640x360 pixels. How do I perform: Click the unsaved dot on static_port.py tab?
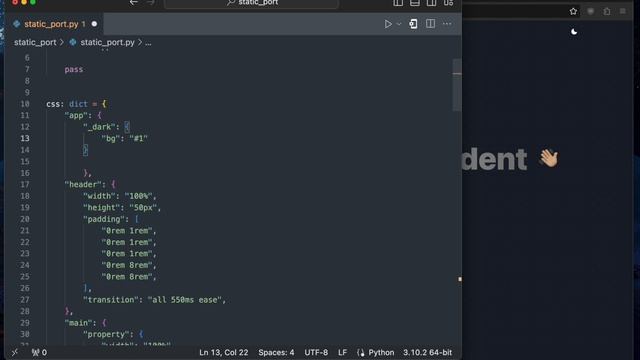94,24
